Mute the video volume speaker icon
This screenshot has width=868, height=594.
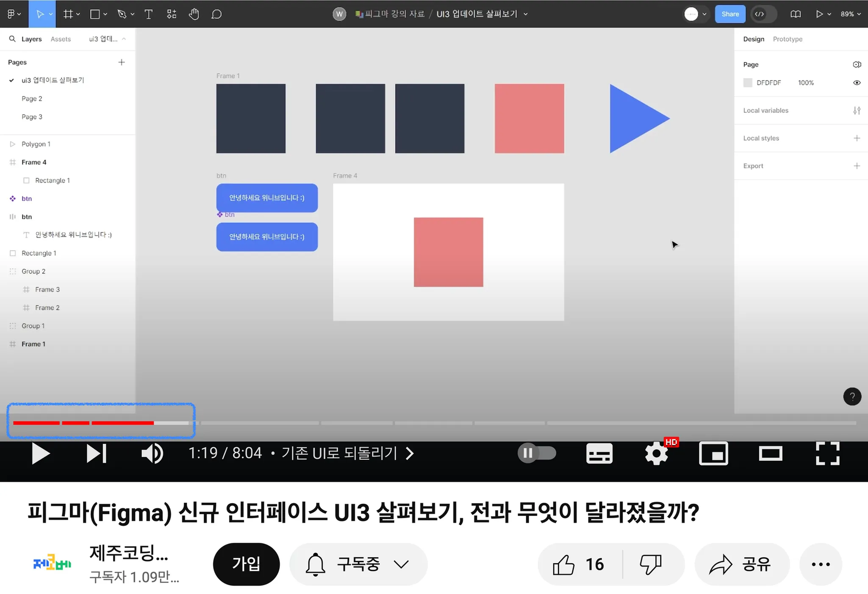click(152, 454)
